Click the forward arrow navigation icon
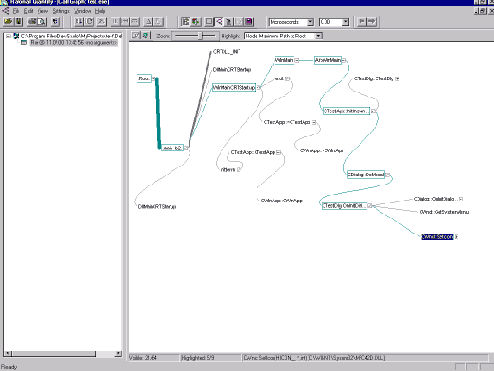The height and width of the screenshot is (371, 494). coord(372,22)
